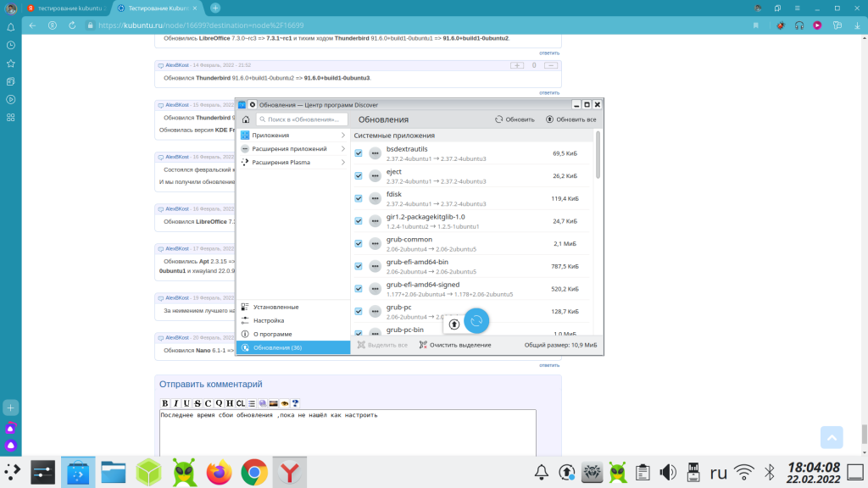This screenshot has width=868, height=488.
Task: Uncheck the grub-pc update checkbox
Action: click(x=359, y=312)
